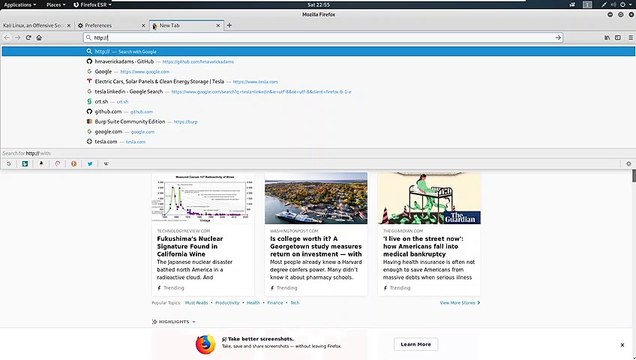Open the Library toolbar icon
Image resolution: width=636 pixels, height=360 pixels.
point(607,38)
